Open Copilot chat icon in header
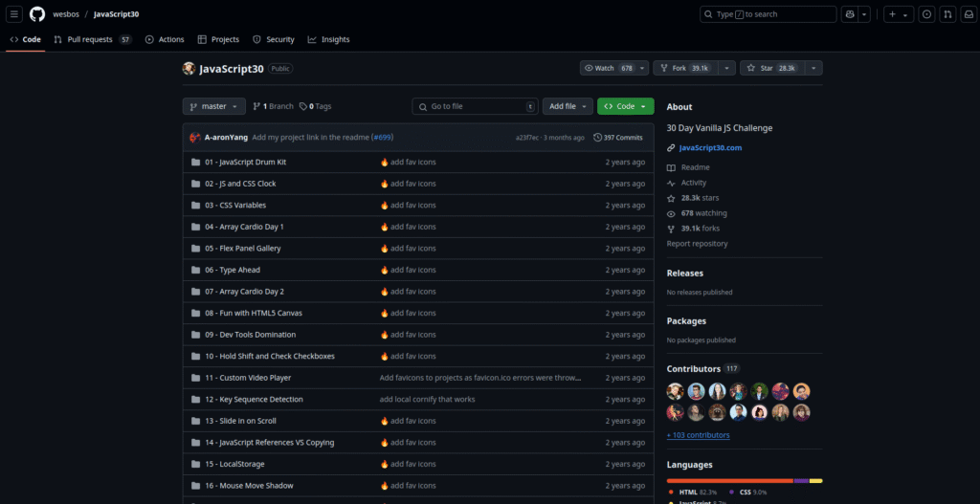The height and width of the screenshot is (504, 980). coord(850,14)
